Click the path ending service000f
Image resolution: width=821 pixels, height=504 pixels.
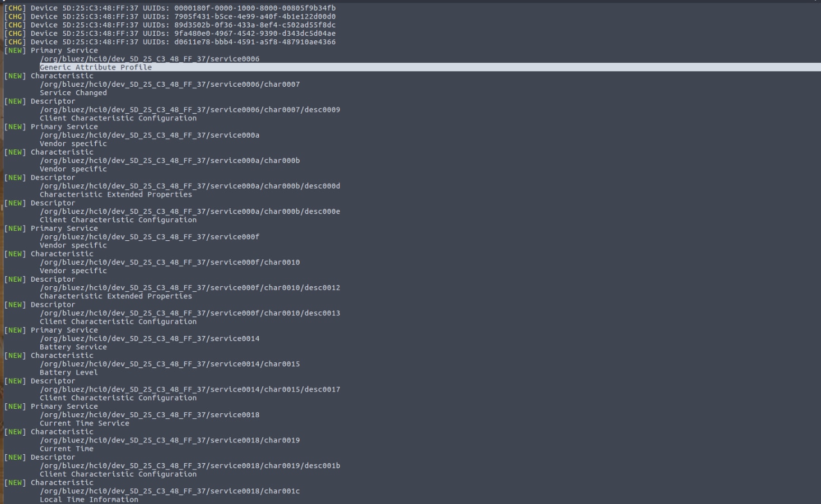tap(150, 237)
